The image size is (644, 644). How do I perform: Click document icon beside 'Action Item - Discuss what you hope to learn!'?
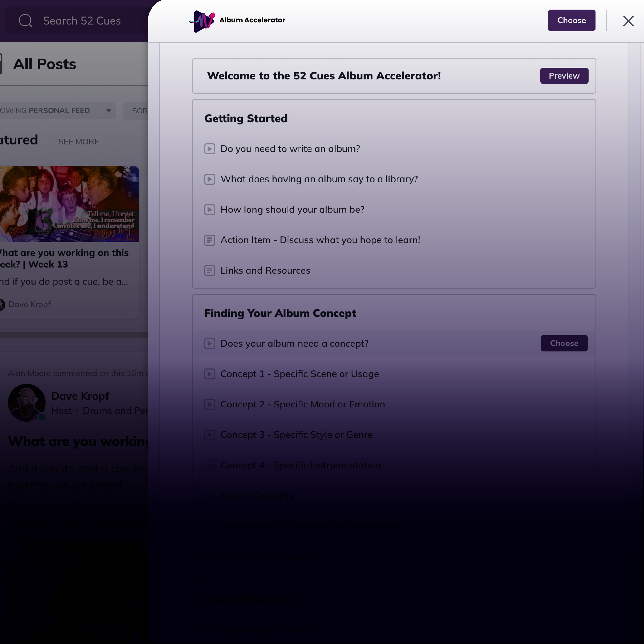209,240
